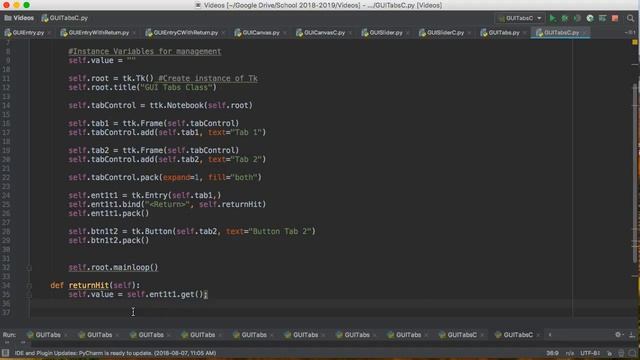Click the "<Return>" bind string
Screen dimensions: 640x360
coord(167,204)
